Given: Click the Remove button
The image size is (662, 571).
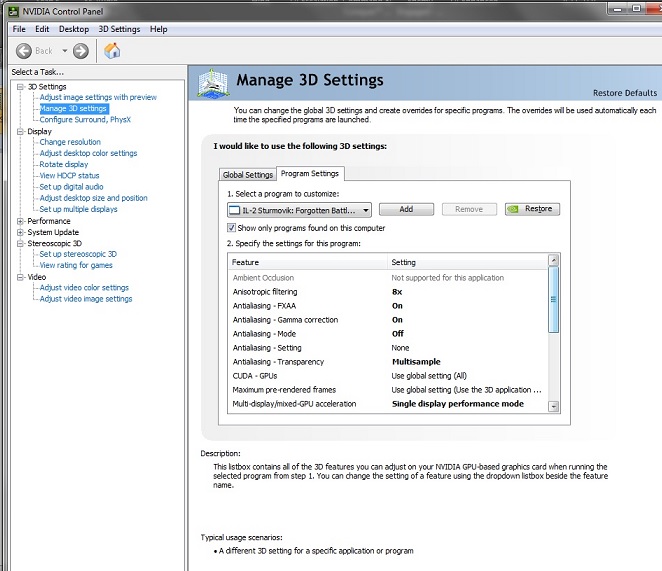Looking at the screenshot, I should 469,209.
